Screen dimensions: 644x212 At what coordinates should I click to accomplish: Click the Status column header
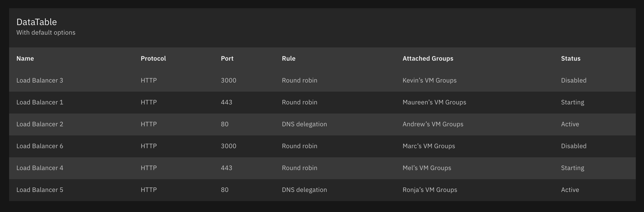(570, 58)
